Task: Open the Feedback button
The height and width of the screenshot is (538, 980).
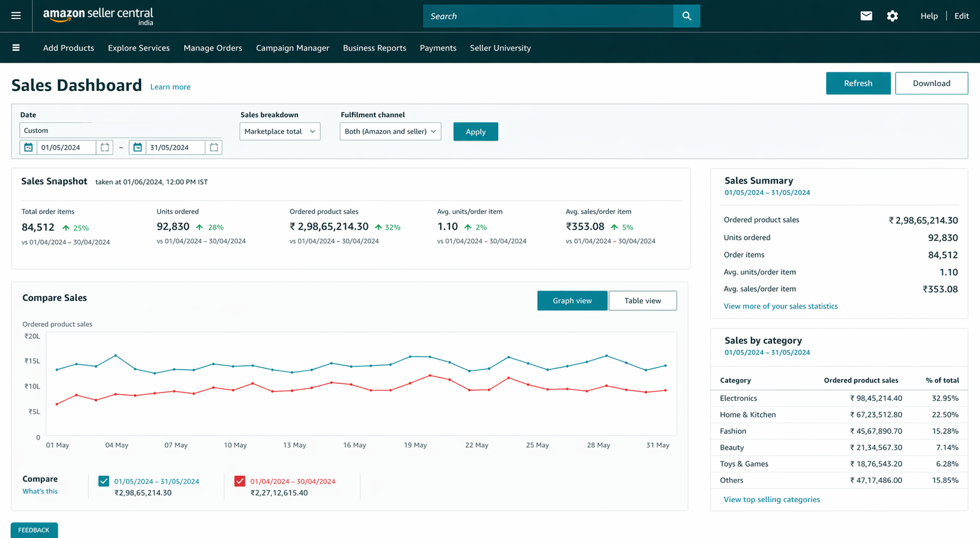Action: point(34,530)
